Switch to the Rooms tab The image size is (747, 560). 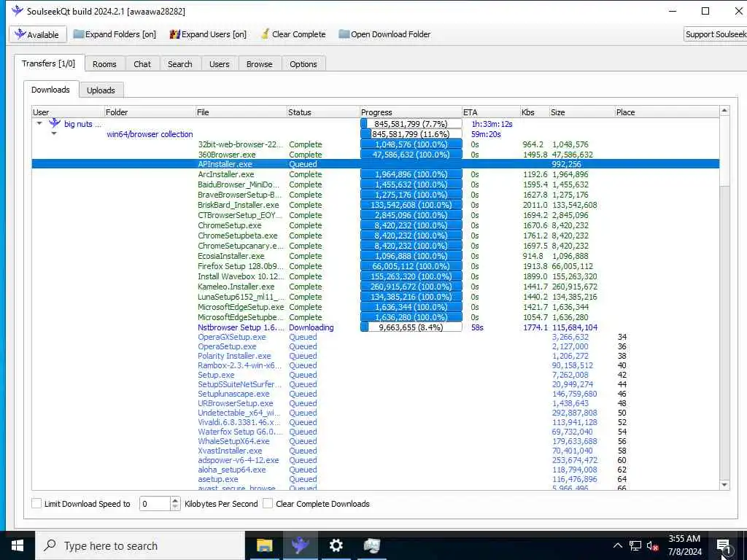(104, 64)
